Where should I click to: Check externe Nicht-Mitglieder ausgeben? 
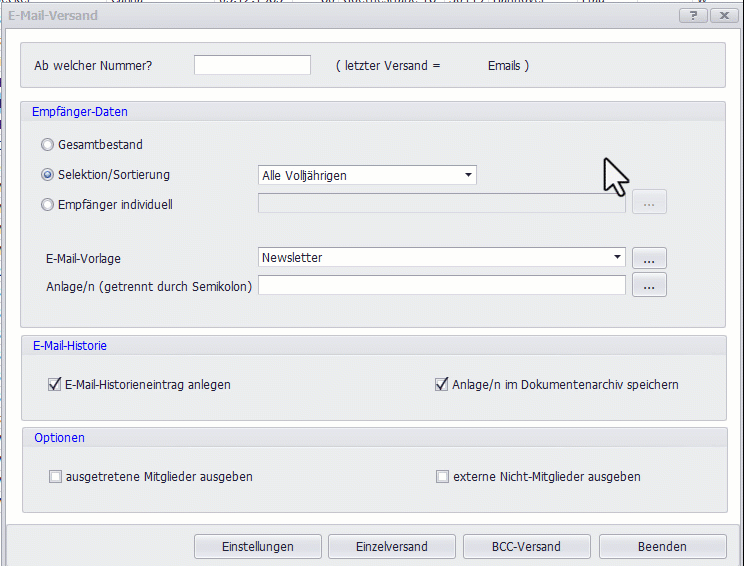coord(442,477)
